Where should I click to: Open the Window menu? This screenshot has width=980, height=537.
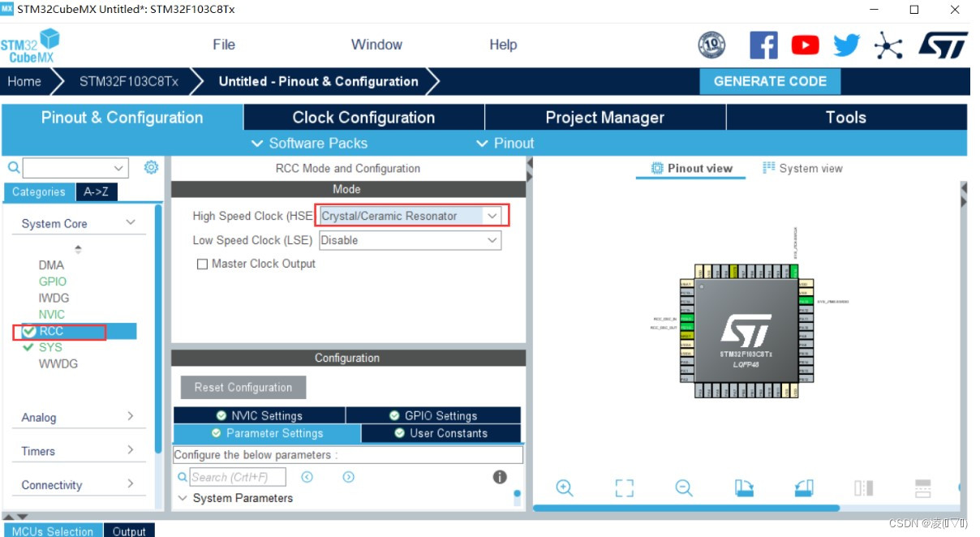(x=376, y=45)
